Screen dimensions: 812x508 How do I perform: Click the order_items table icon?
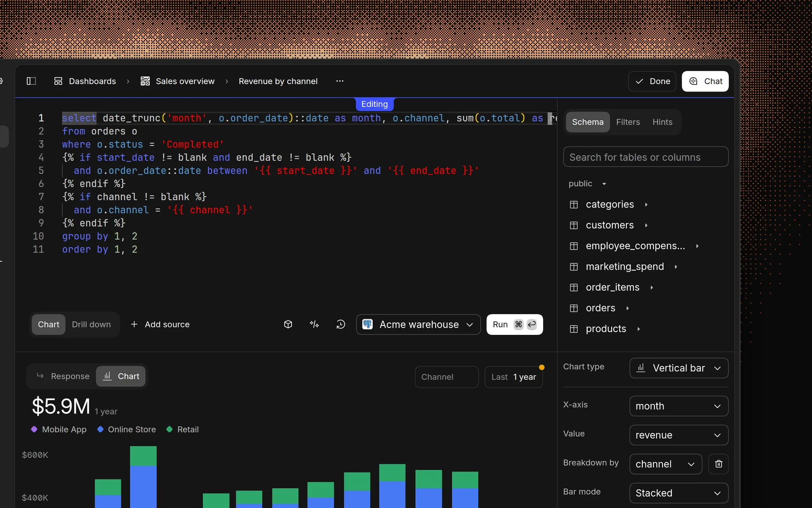(574, 287)
